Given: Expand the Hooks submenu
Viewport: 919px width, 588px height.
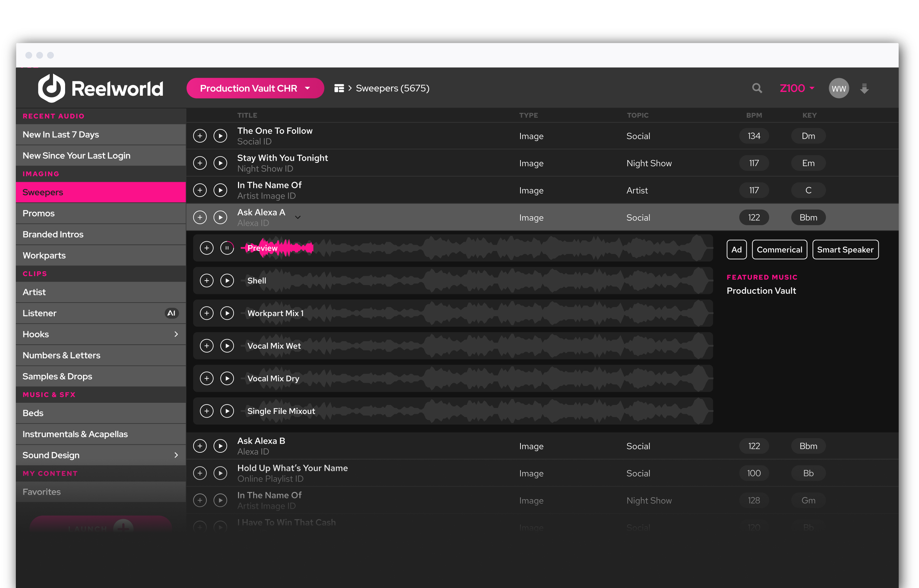Looking at the screenshot, I should point(176,334).
